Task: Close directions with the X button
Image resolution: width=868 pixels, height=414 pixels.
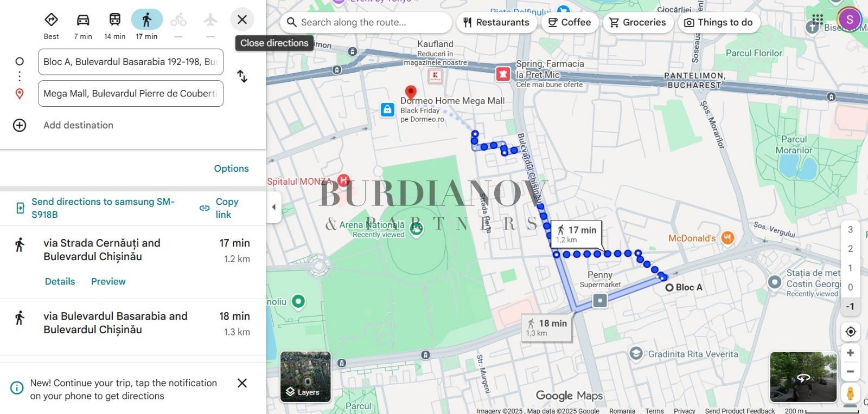Action: coord(242,20)
